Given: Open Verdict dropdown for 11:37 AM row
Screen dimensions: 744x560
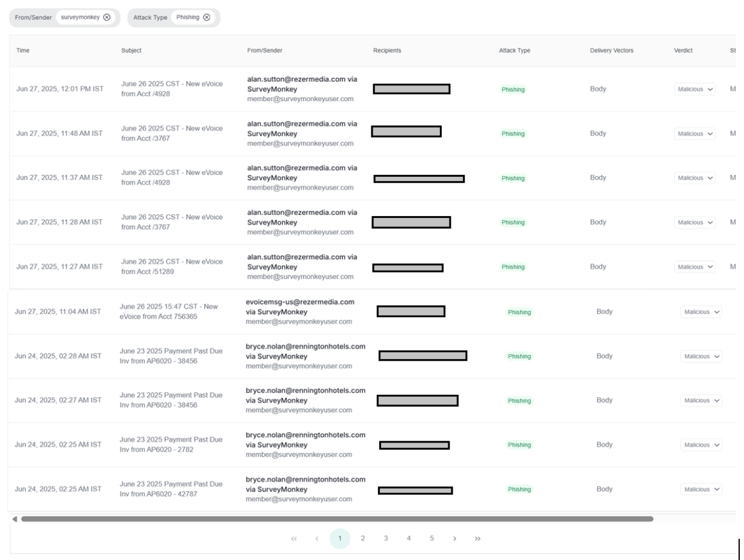Looking at the screenshot, I should 695,178.
